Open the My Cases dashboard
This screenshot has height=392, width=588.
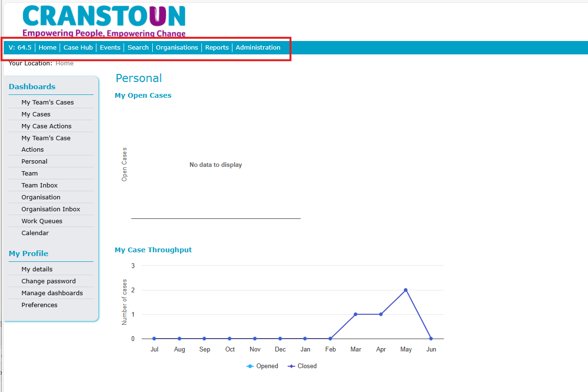click(36, 114)
